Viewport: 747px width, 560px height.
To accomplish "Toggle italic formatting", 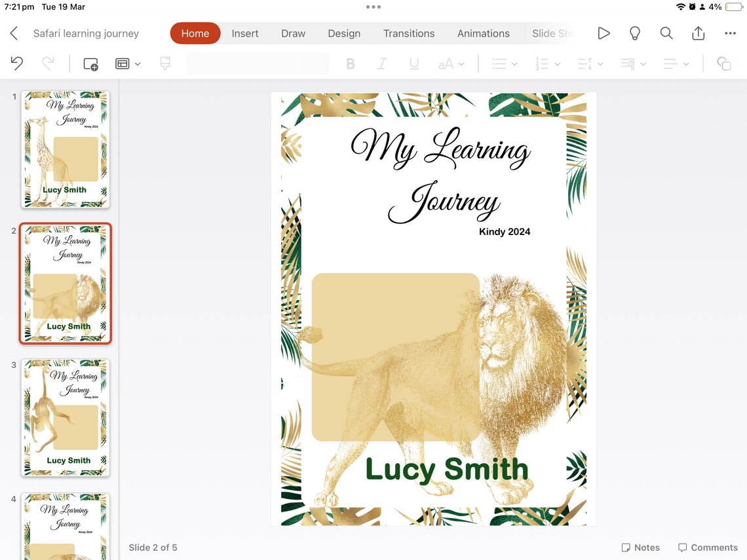I will coord(381,64).
